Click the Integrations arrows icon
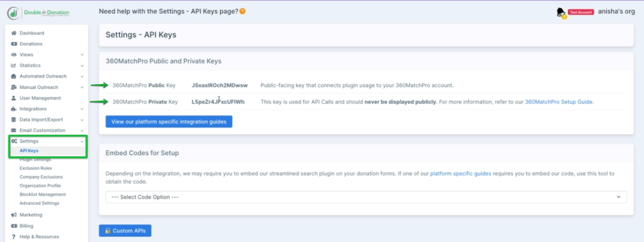The image size is (644, 242). coord(14,109)
